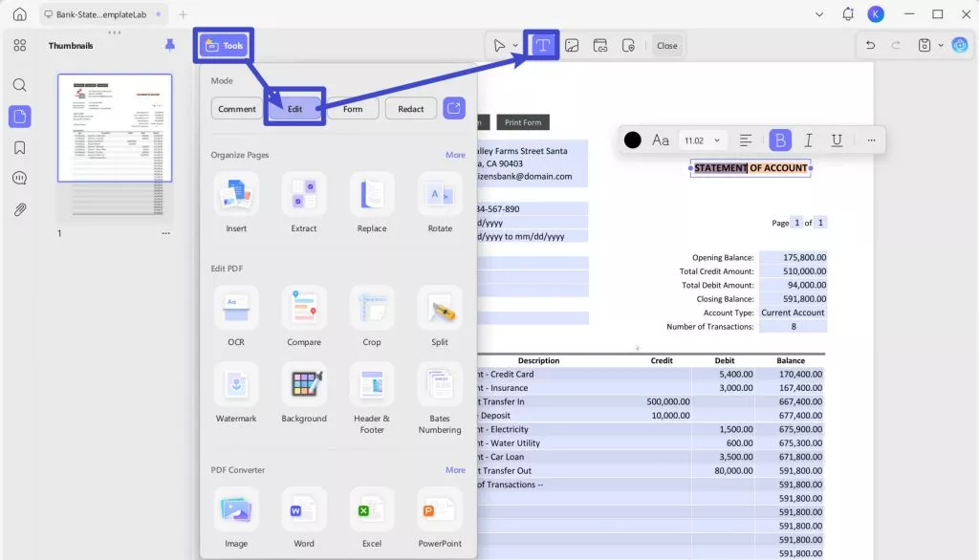
Task: Open the Bookmarks sidebar icon
Action: 20,147
